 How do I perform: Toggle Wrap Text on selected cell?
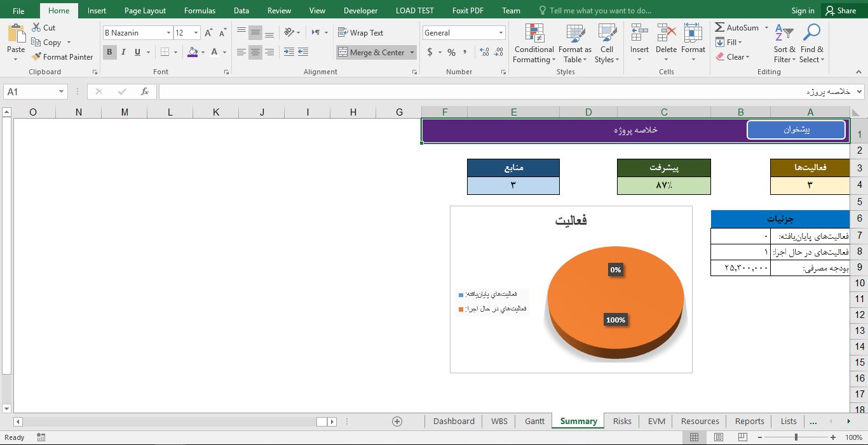360,33
